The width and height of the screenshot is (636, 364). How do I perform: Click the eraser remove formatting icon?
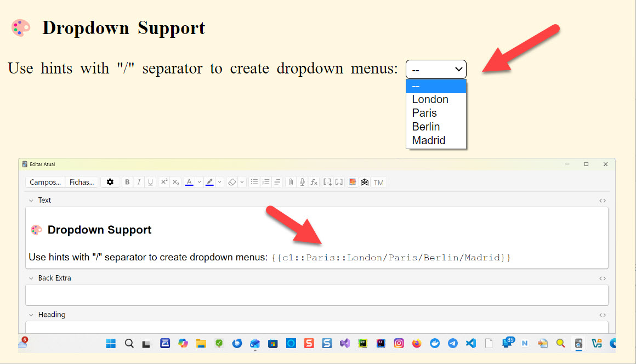(232, 182)
